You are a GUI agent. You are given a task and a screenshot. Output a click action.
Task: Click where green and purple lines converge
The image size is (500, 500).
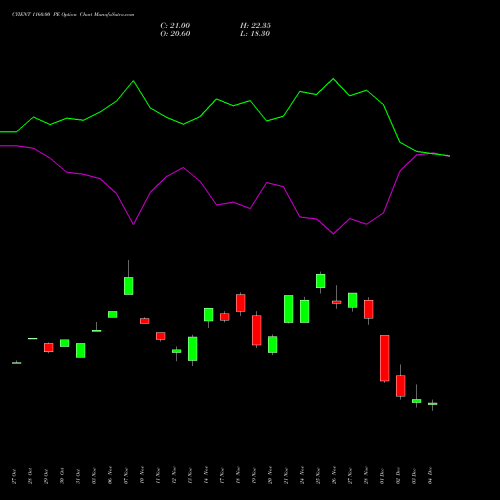pos(433,154)
